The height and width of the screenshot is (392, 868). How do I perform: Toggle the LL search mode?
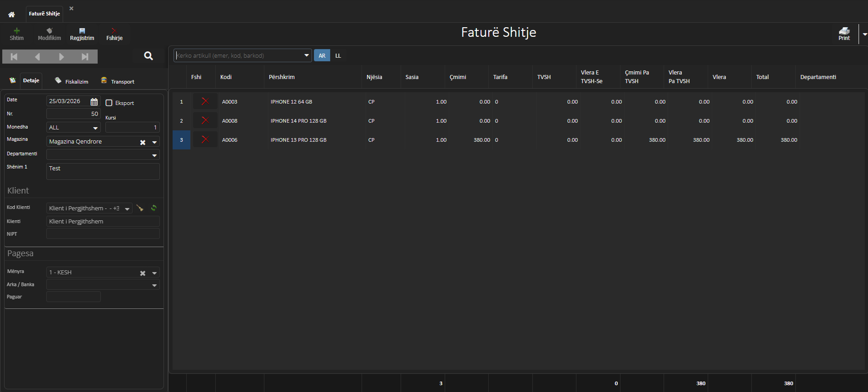338,56
